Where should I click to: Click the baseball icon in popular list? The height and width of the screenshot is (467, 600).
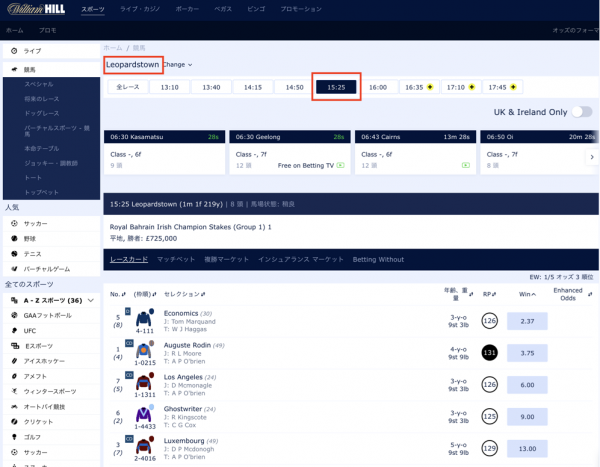[x=14, y=238]
